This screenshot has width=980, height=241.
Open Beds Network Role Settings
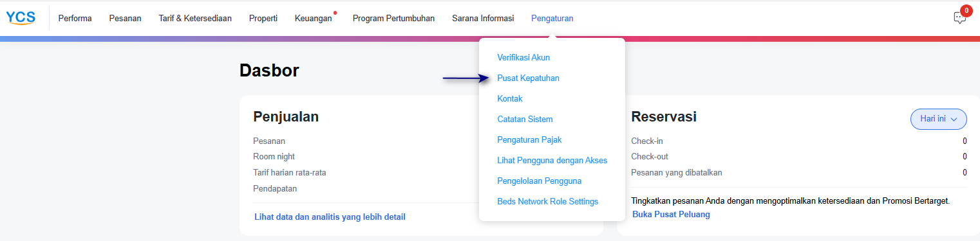point(548,202)
